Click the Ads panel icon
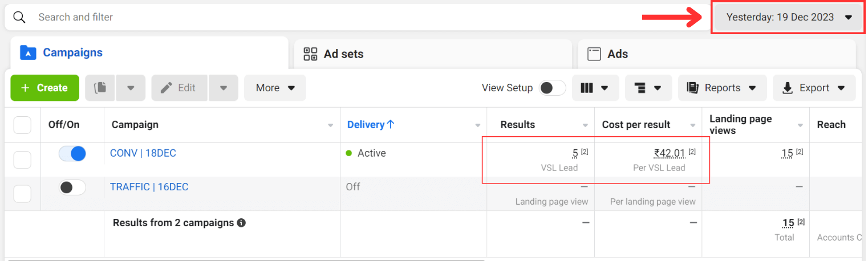868x261 pixels. click(x=594, y=54)
